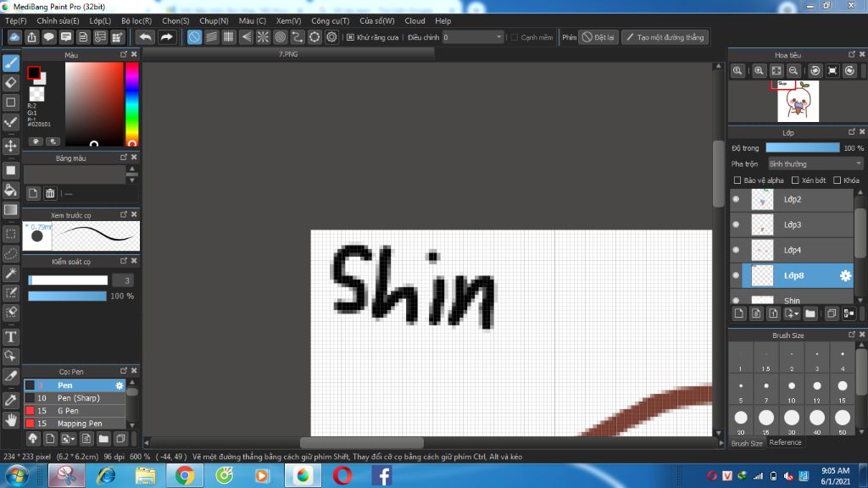
Task: Click the Độ trong layer opacity slider
Action: coord(803,147)
